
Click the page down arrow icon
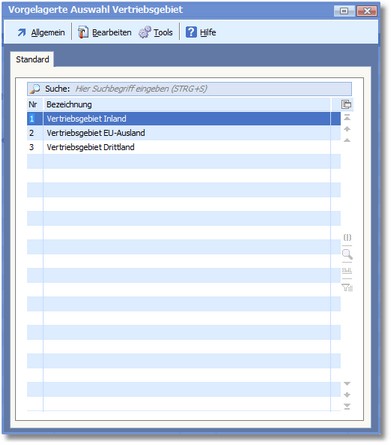347,395
